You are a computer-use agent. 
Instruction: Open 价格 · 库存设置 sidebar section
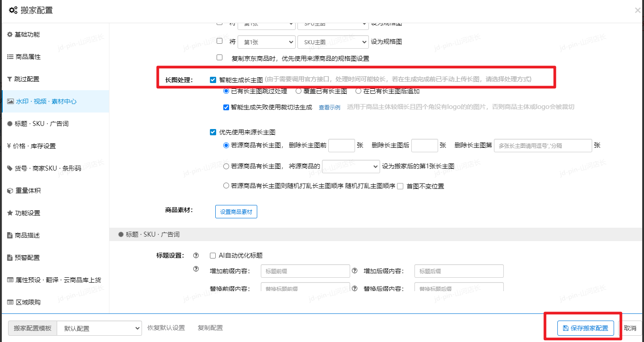click(x=35, y=146)
